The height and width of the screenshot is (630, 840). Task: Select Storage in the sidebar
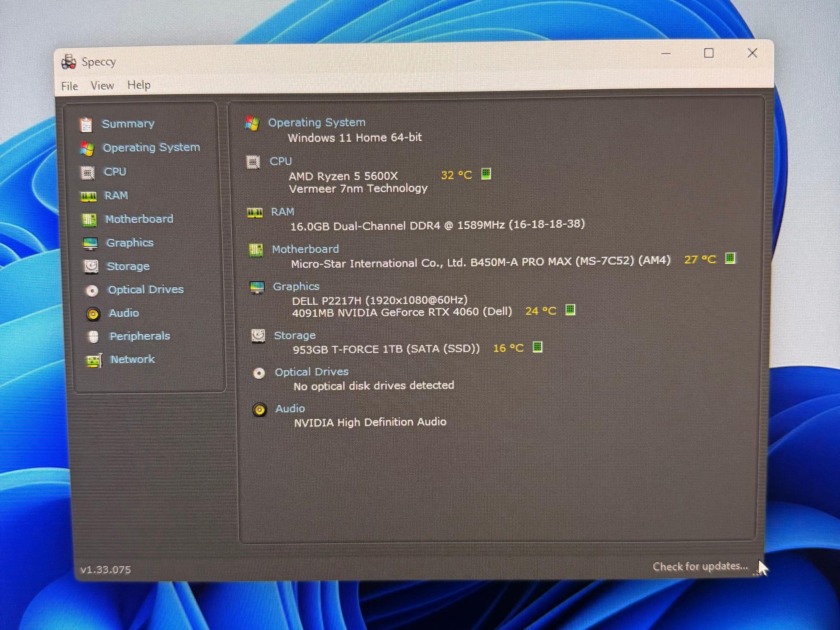(x=128, y=267)
